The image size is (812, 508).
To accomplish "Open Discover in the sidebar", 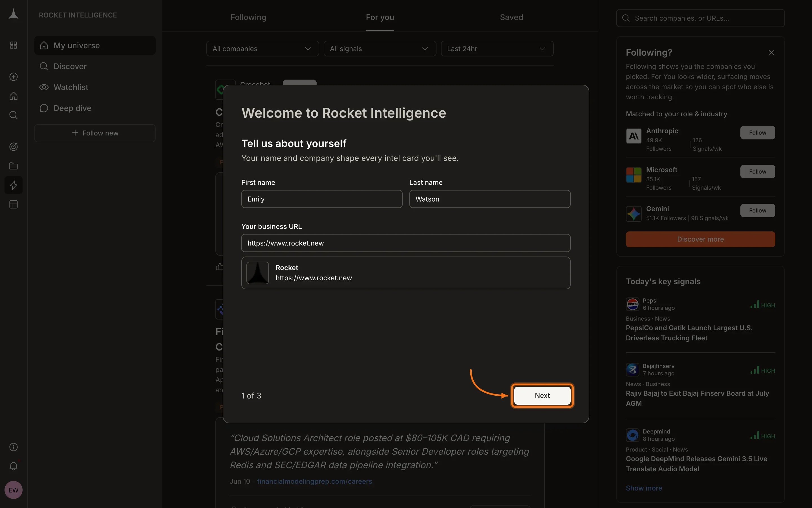I will 95,66.
